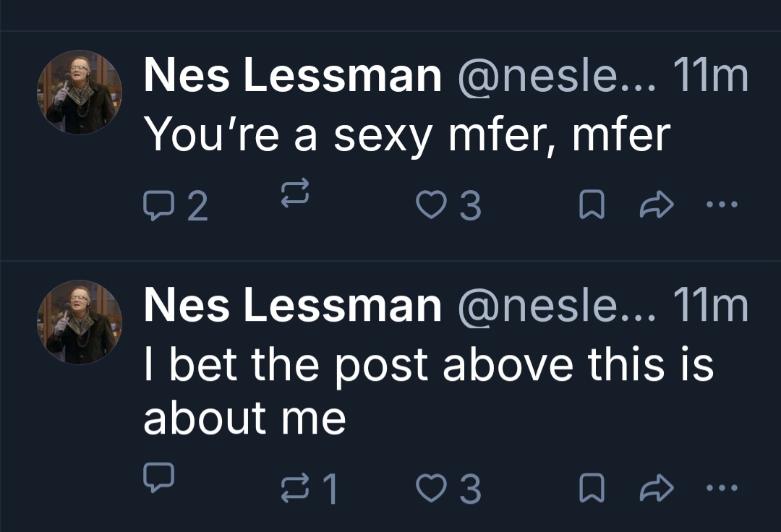Open the "You're a sexy mfer, mfer" post text
781x532 pixels.
point(406,134)
